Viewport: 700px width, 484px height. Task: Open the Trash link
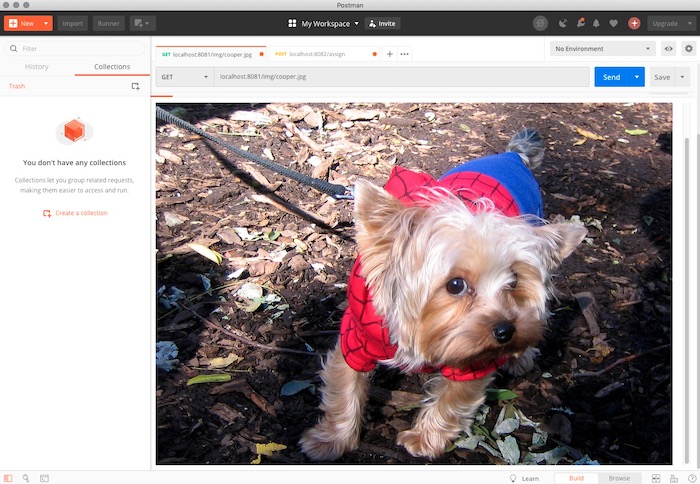coord(17,86)
